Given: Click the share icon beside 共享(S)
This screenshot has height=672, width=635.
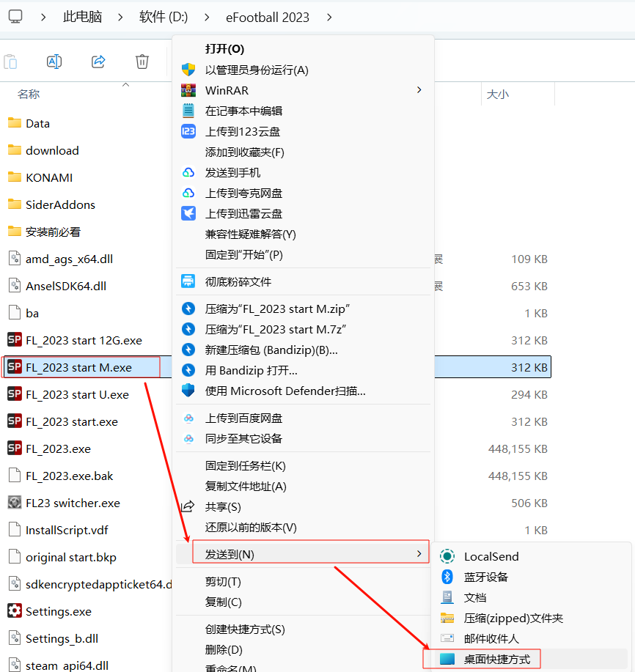Looking at the screenshot, I should point(188,506).
